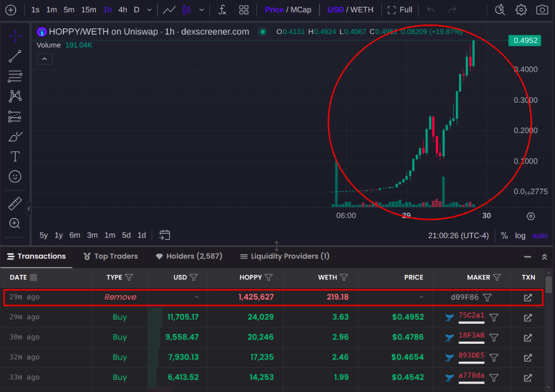
Task: Toggle the log scale option
Action: click(520, 235)
